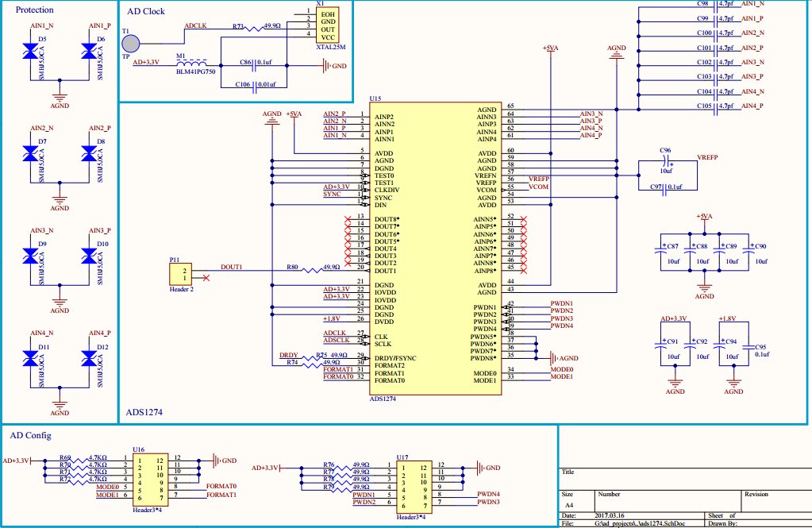Select the U15 ADS1274 chip body
Screen dimensions: 812x528
point(436,249)
